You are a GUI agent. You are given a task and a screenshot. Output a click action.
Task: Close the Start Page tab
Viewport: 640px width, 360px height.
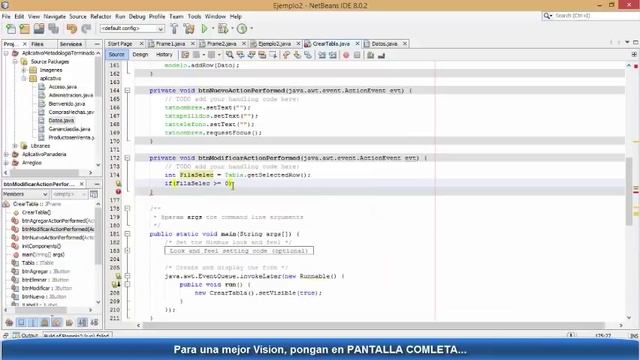coord(142,44)
